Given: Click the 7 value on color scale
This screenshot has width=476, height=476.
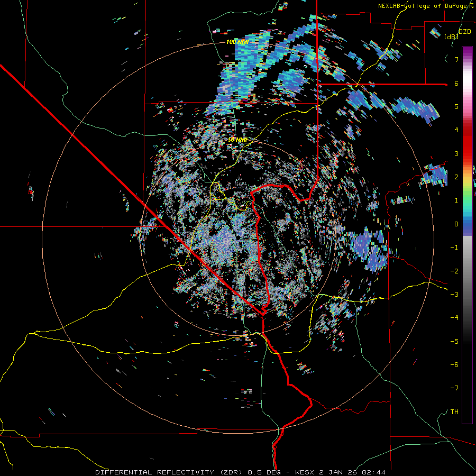Looking at the screenshot, I should pyautogui.click(x=456, y=59).
